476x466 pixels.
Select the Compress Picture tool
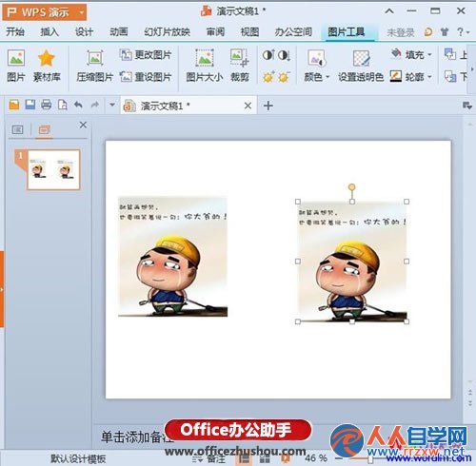pos(94,58)
